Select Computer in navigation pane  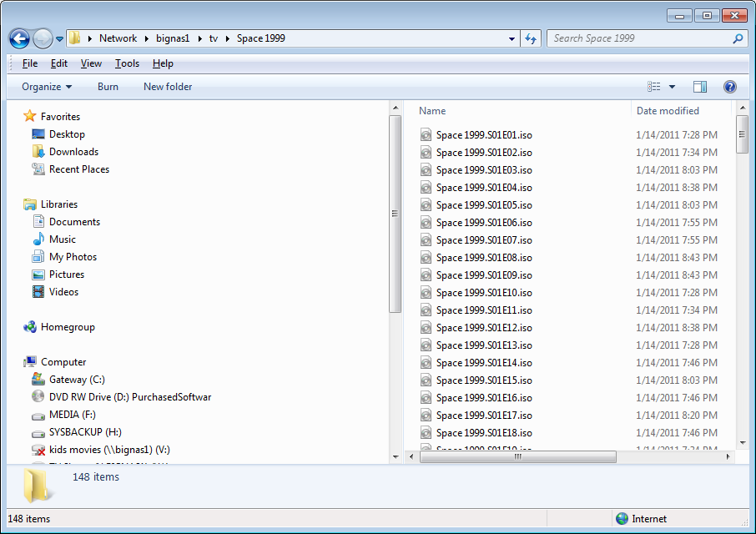point(63,362)
